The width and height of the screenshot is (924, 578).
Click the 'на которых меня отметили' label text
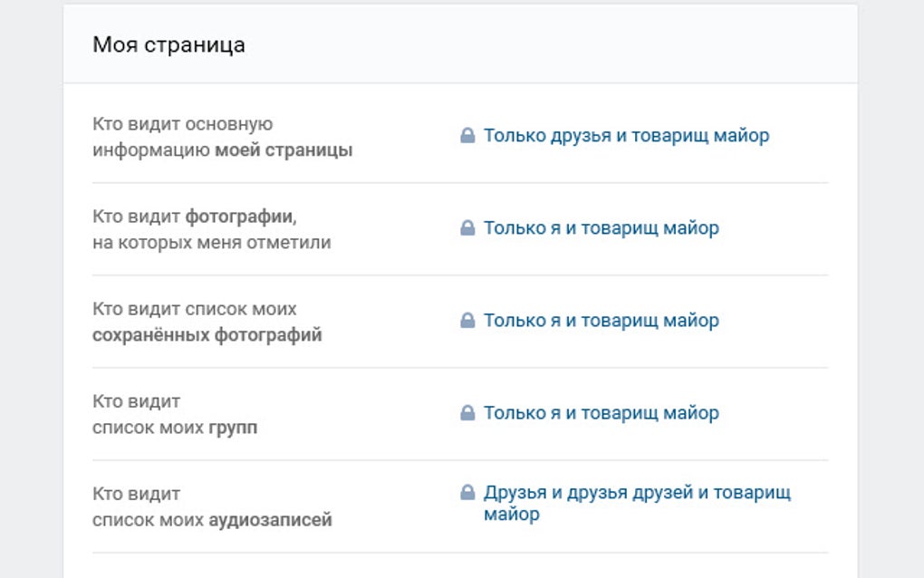(211, 243)
